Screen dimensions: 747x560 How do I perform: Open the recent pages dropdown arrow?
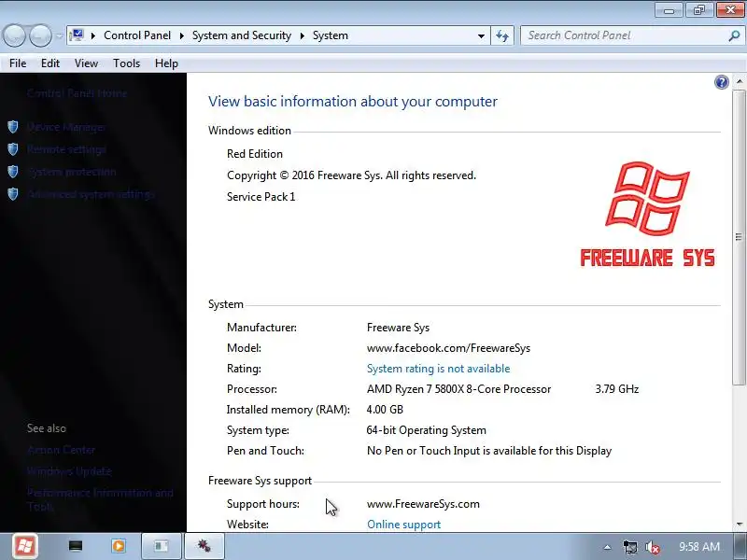click(x=59, y=35)
